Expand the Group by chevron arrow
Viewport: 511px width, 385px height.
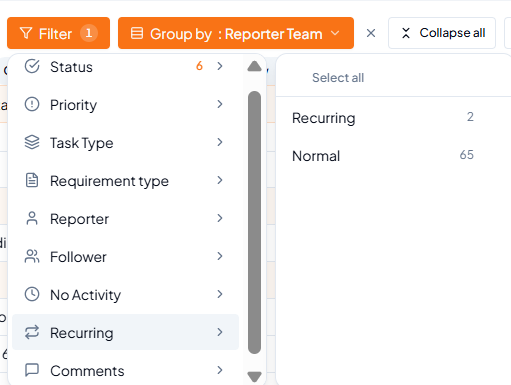pos(335,33)
